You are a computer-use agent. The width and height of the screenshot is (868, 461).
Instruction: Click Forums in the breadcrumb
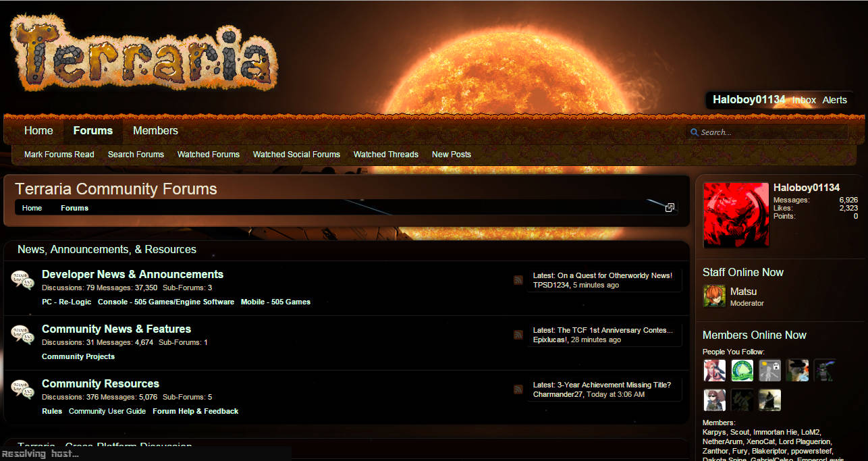coord(74,208)
